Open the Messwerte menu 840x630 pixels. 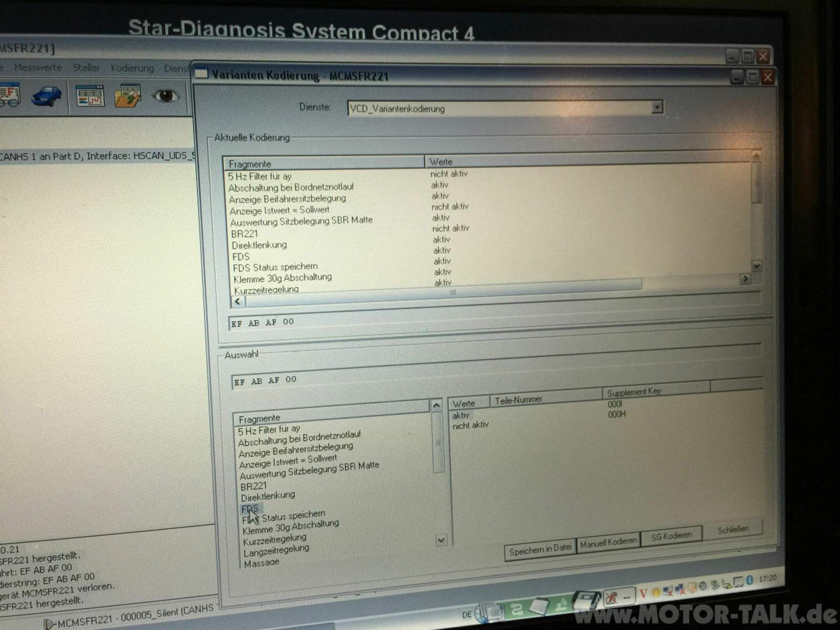coord(38,67)
